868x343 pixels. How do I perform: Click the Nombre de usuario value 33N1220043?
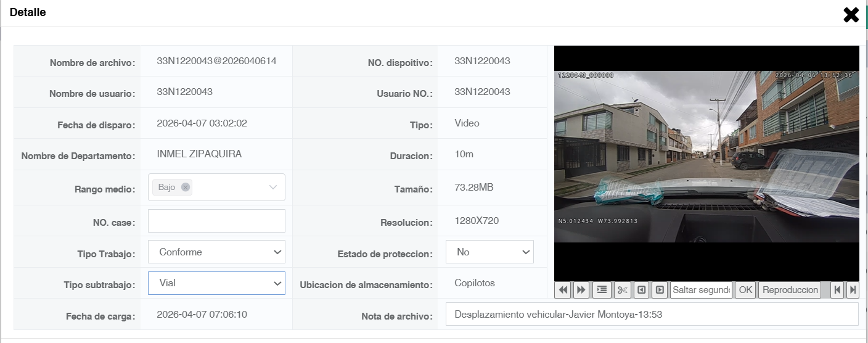184,92
